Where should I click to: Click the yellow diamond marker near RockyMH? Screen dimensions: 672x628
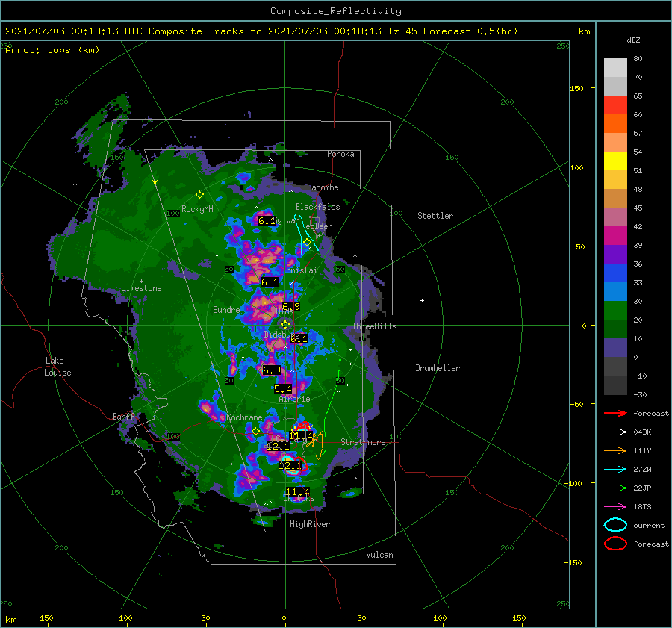point(199,195)
